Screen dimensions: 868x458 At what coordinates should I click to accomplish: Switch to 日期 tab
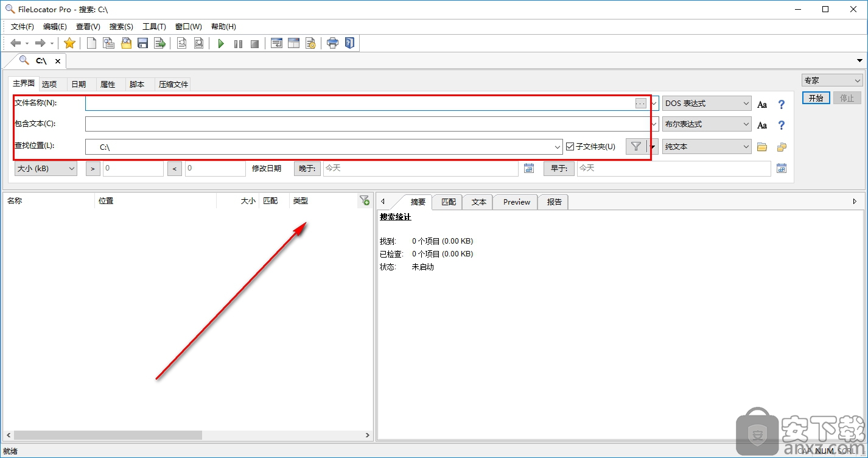79,85
